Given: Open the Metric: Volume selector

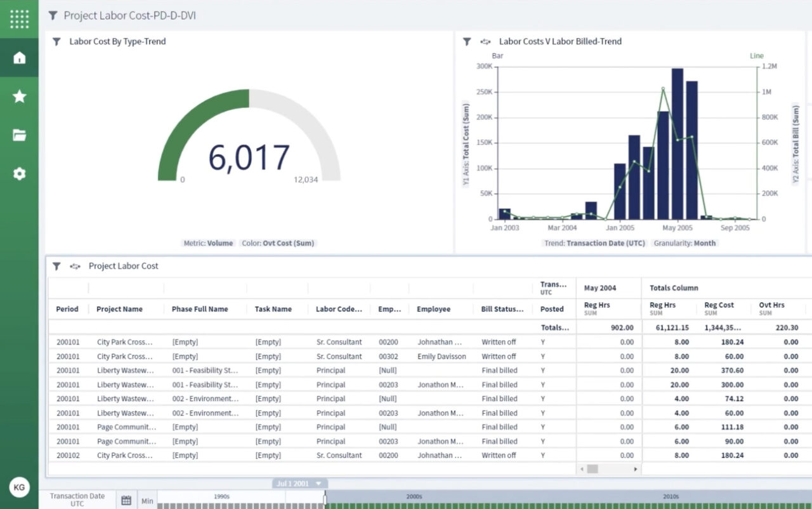Looking at the screenshot, I should coord(208,242).
